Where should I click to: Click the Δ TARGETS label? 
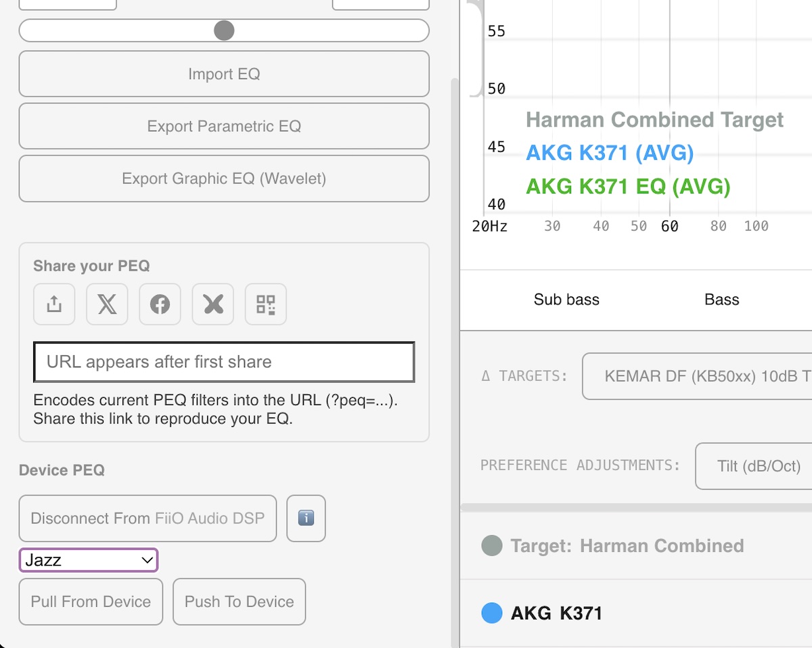click(x=524, y=376)
